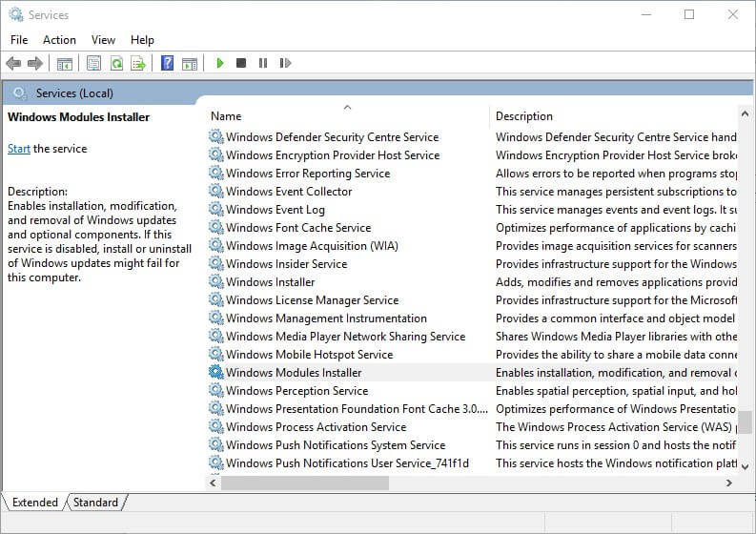
Task: Click gear icon of Windows Process Activation Service
Action: tap(216, 426)
